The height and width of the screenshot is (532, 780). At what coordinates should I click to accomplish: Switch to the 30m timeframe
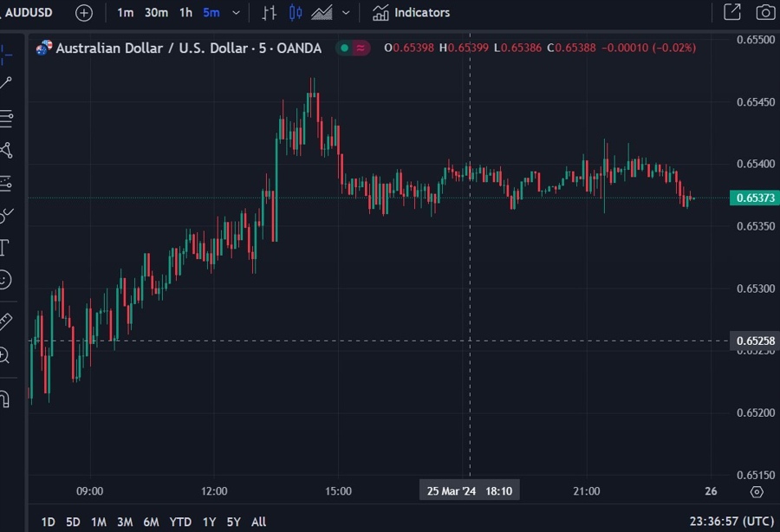tap(156, 12)
